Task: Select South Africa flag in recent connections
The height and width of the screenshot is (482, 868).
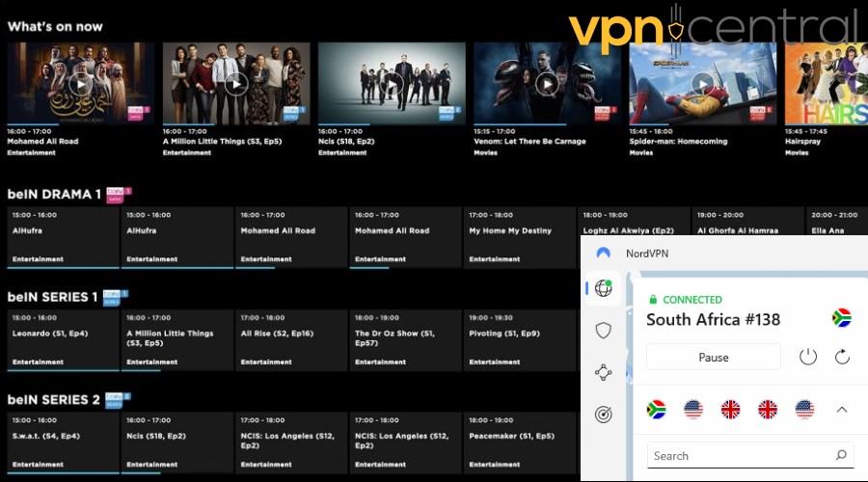Action: pyautogui.click(x=656, y=410)
